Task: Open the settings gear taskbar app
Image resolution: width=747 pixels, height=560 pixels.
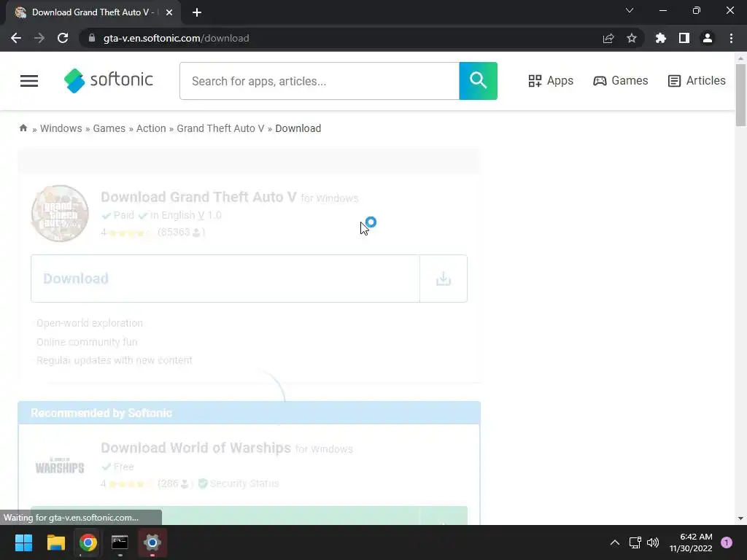Action: coord(152,542)
